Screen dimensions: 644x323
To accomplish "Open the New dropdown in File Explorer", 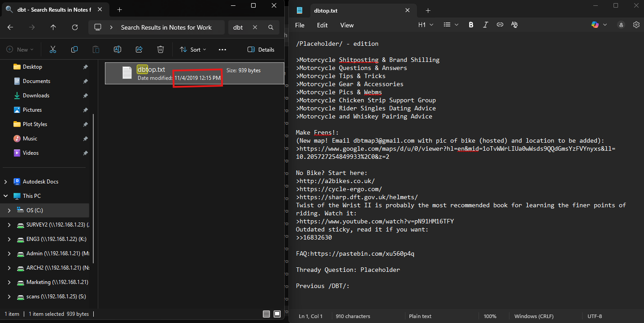I will [19, 49].
